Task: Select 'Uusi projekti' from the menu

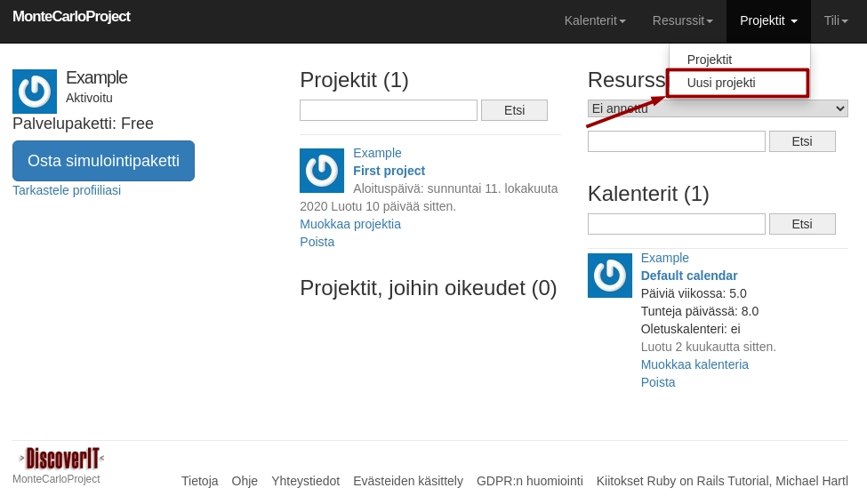Action: [721, 83]
